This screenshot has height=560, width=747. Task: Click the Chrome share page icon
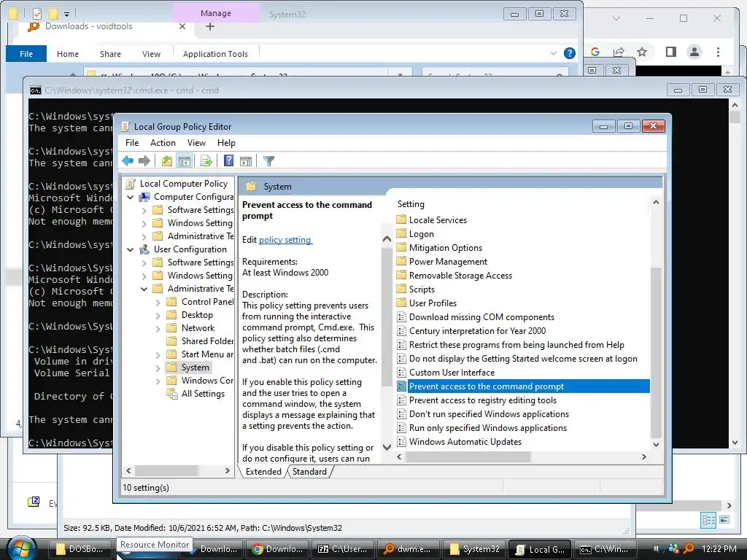point(619,52)
